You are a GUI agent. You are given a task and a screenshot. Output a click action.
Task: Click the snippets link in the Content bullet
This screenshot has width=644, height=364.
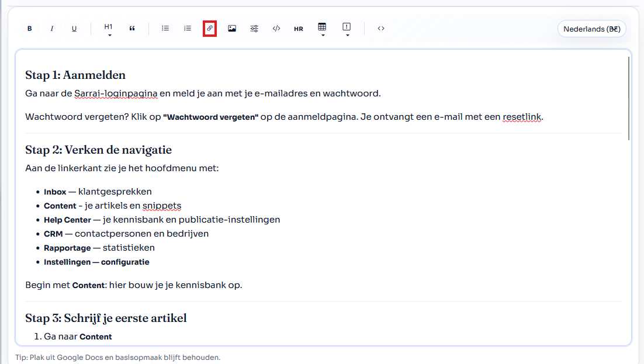tap(161, 205)
